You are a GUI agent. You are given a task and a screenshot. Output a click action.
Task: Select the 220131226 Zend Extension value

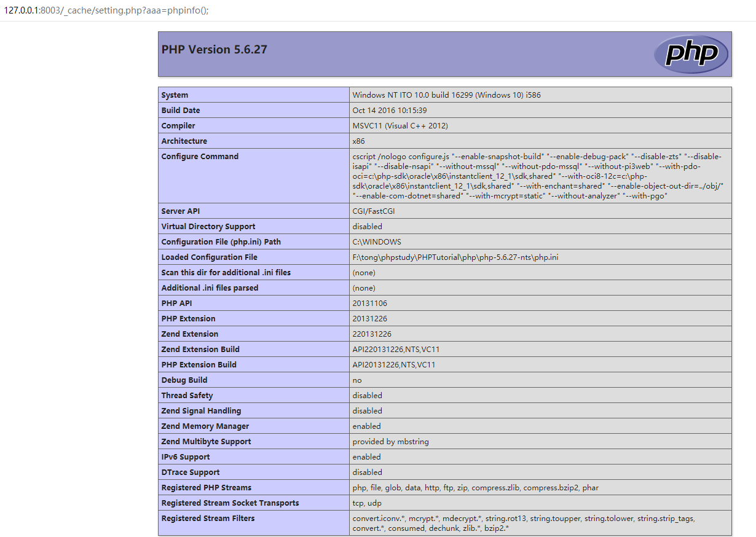coord(372,334)
